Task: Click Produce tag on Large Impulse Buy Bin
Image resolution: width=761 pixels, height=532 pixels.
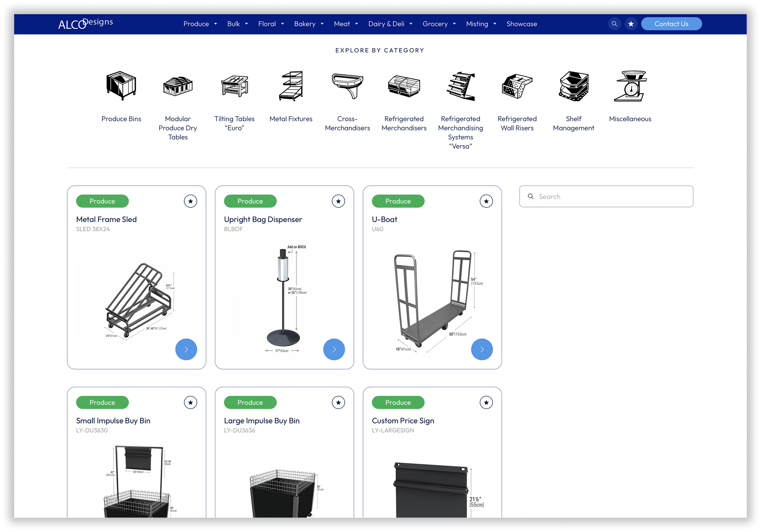Action: 250,403
